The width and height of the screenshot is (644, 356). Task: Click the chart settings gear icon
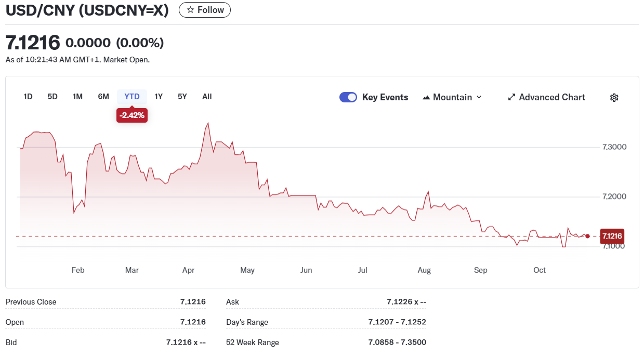(x=614, y=98)
